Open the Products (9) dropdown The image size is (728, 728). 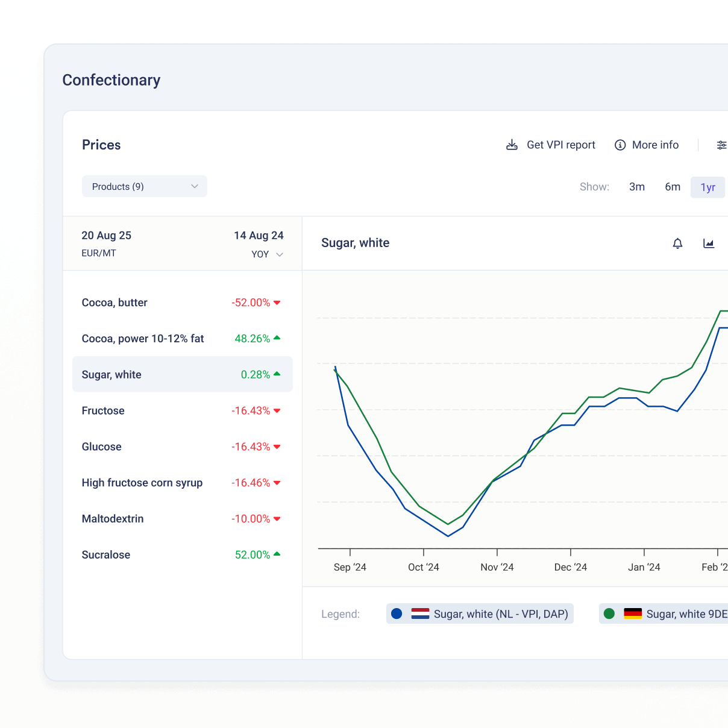[x=145, y=186]
